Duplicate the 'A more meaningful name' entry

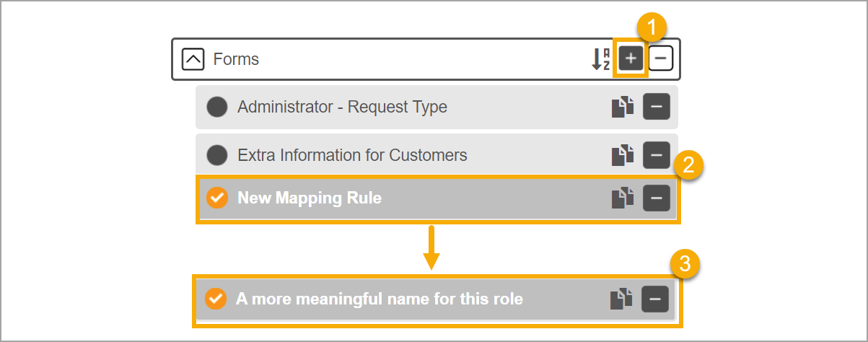point(621,299)
